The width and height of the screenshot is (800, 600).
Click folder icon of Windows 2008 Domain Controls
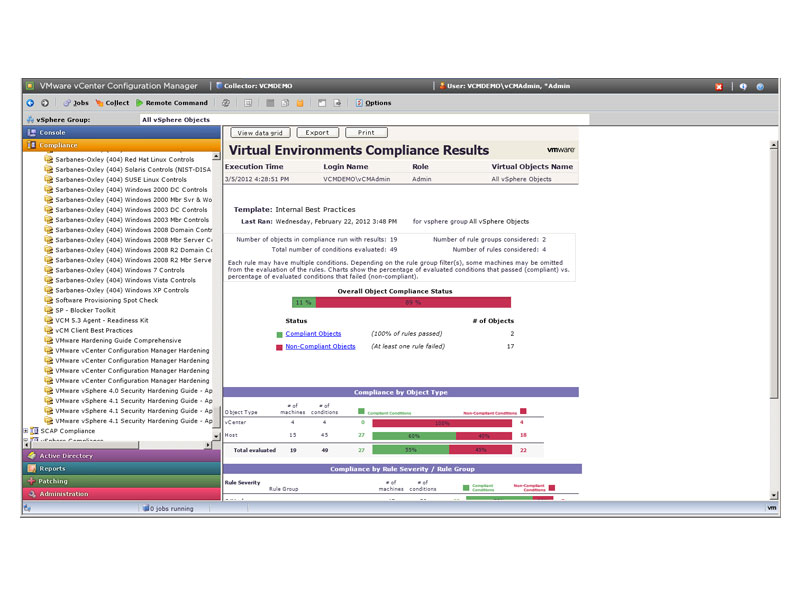click(x=48, y=230)
